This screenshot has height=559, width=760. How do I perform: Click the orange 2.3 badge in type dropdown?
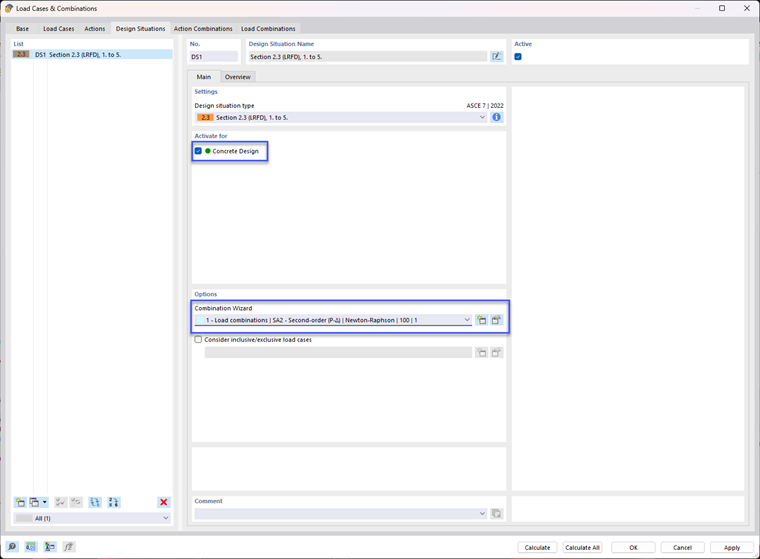[x=206, y=117]
